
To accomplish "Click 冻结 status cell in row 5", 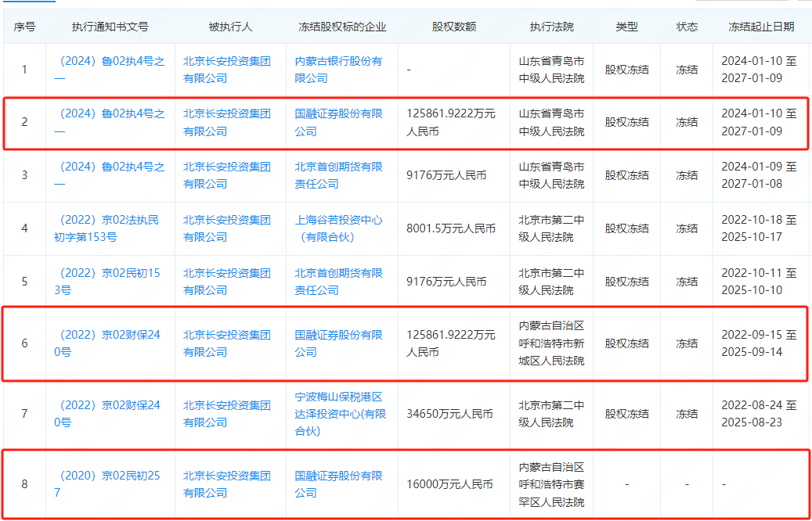I will coord(687,282).
